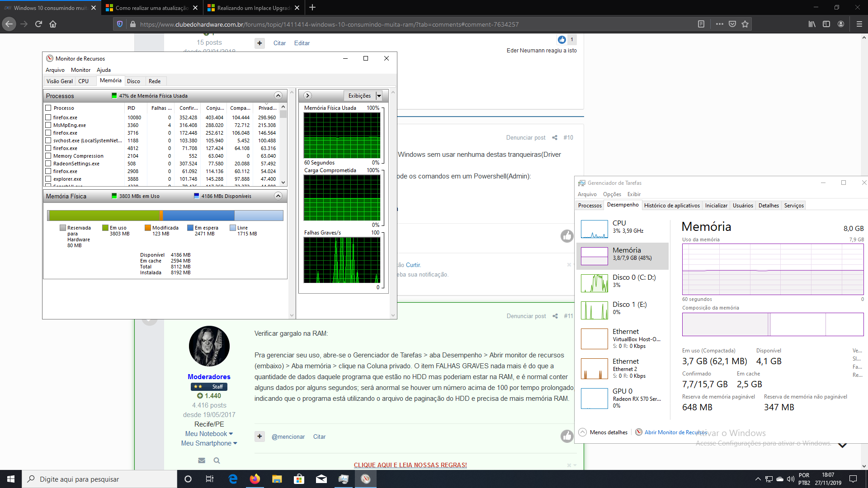Click the processes list vertical scrollbar
Image resolution: width=868 pixels, height=488 pixels.
[x=283, y=145]
